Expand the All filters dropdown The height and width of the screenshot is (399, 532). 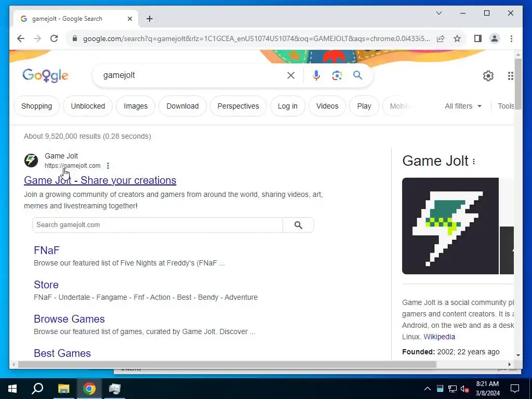[463, 106]
